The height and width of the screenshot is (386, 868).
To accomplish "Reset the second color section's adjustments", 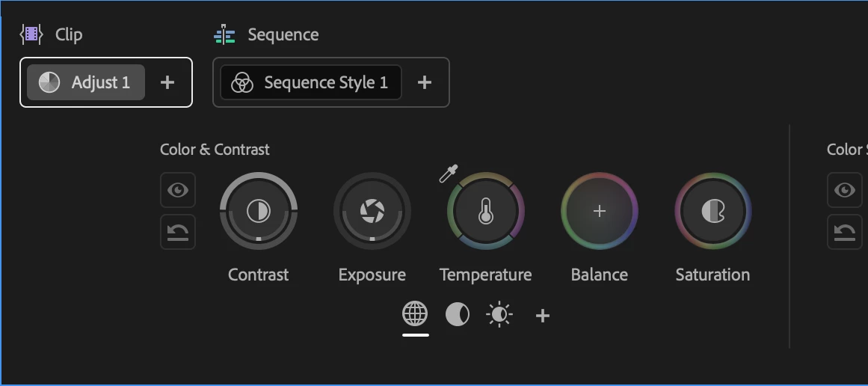I will [845, 232].
